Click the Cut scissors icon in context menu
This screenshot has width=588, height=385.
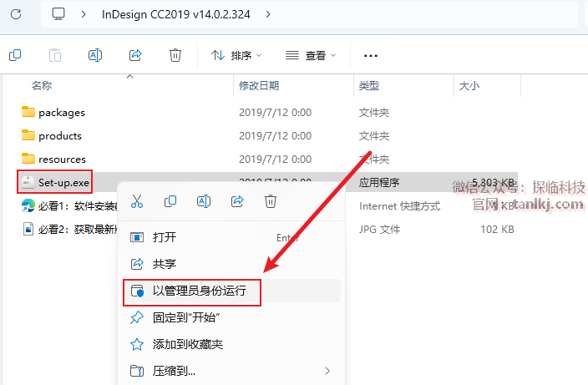(137, 201)
